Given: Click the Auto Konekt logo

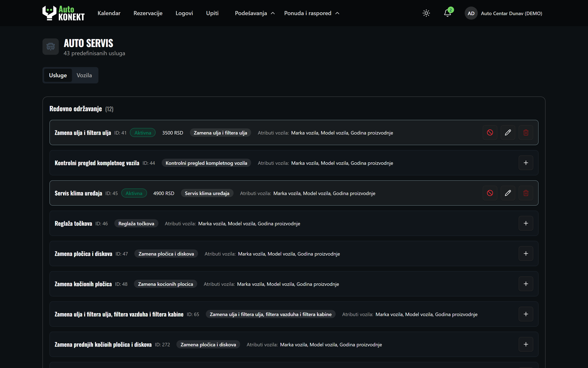Looking at the screenshot, I should pos(63,13).
